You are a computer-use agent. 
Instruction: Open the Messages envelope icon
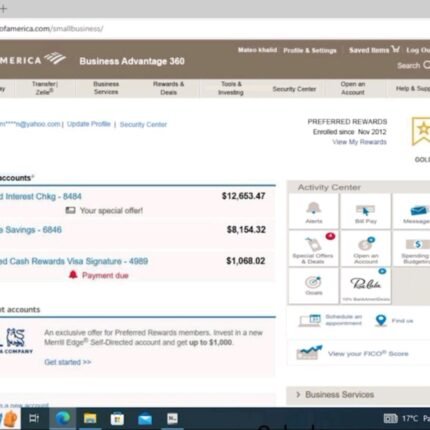[x=418, y=211]
